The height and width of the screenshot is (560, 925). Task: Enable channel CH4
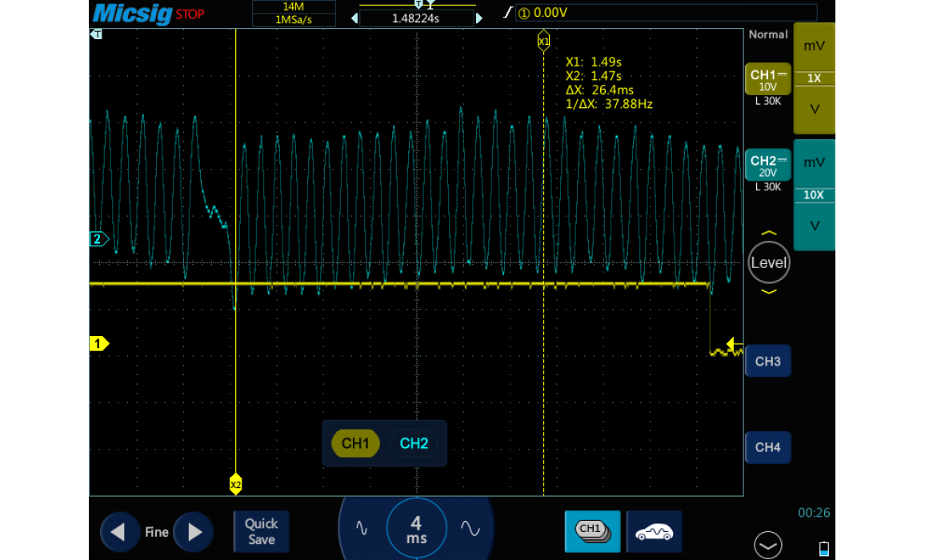pyautogui.click(x=767, y=447)
